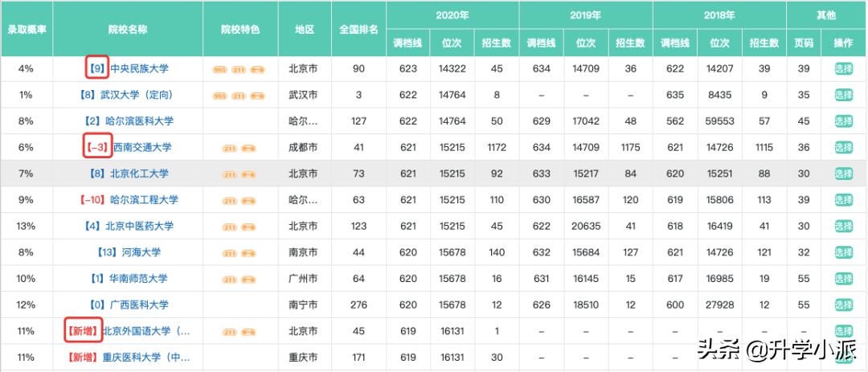
Task: Click 211 badge in 中央民族大学 row
Action: click(x=239, y=71)
